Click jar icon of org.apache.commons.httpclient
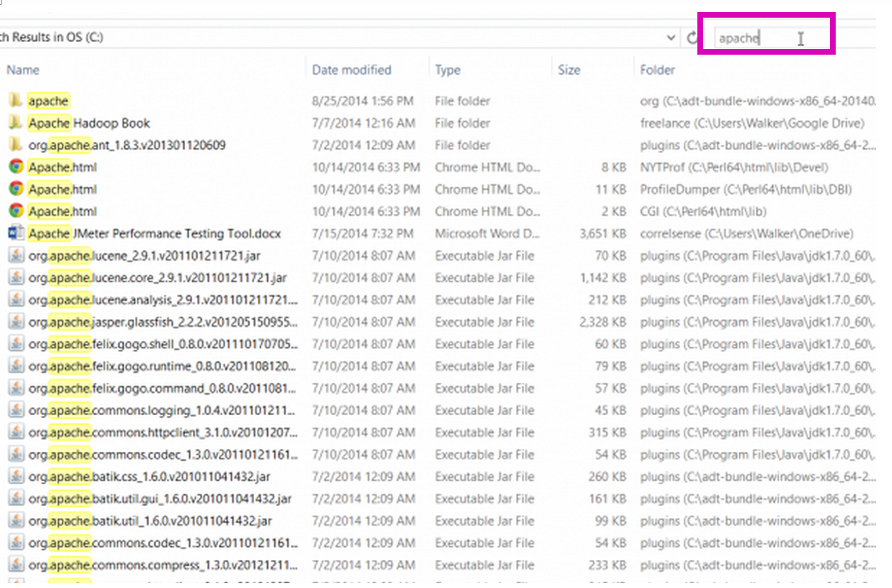 click(16, 432)
